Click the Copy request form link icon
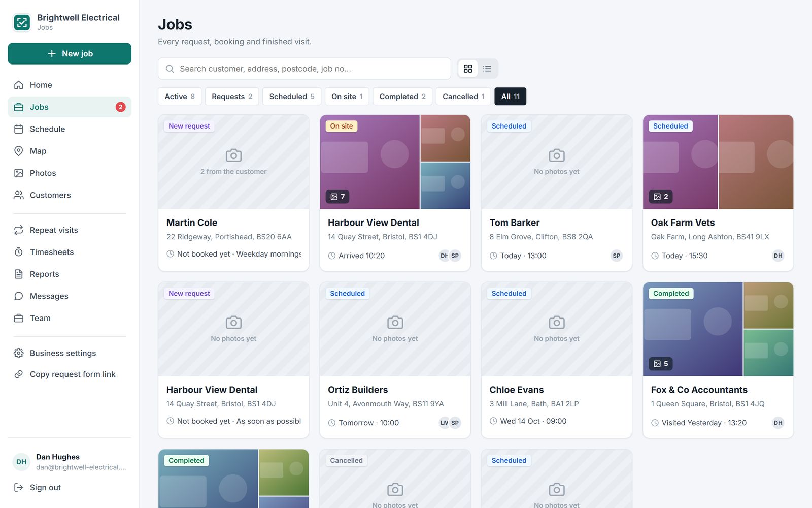The image size is (812, 508). click(x=19, y=374)
